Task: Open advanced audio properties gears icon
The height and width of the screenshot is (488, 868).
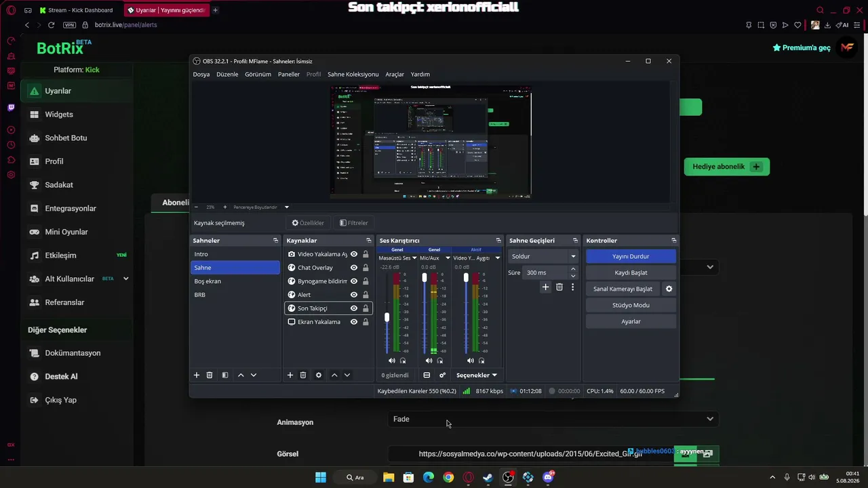Action: (443, 375)
